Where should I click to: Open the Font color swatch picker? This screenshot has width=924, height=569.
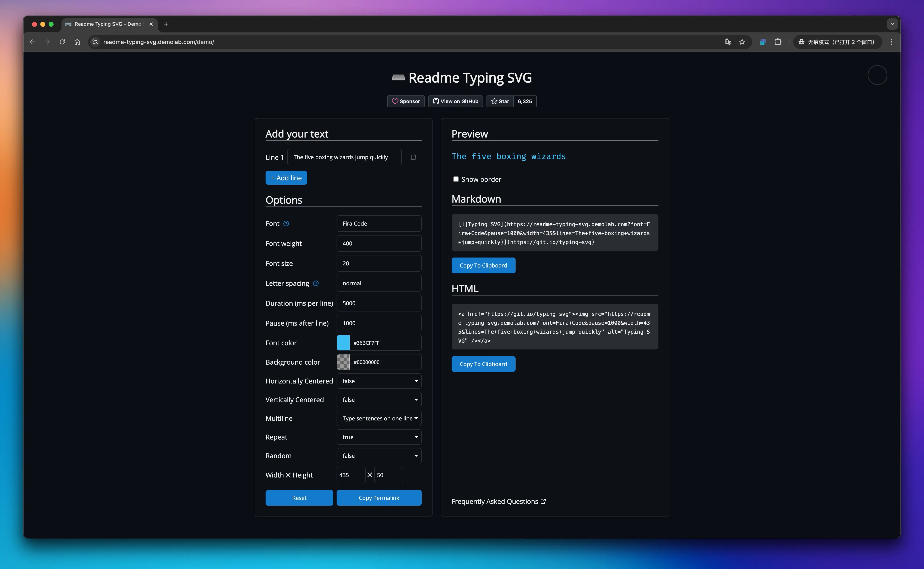[343, 343]
